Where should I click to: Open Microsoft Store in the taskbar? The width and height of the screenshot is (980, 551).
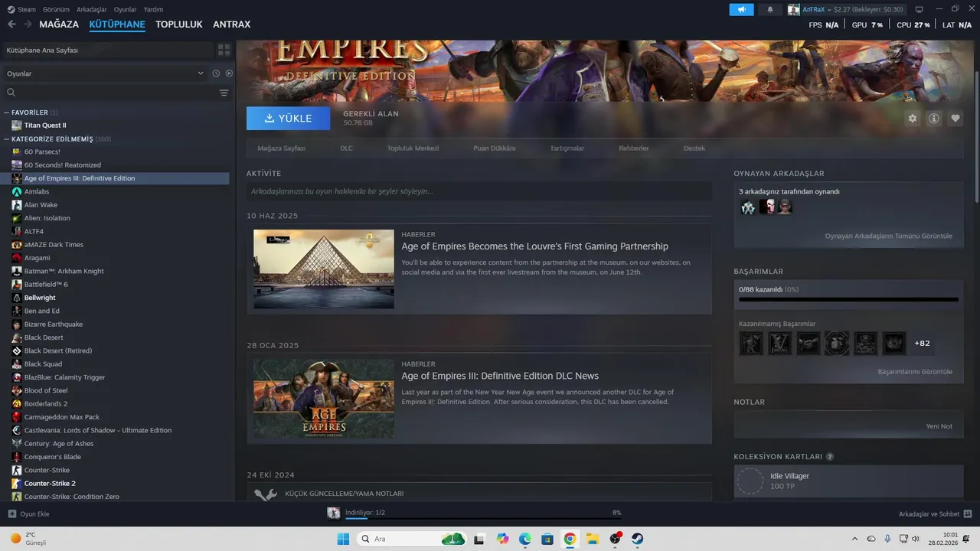pos(547,539)
